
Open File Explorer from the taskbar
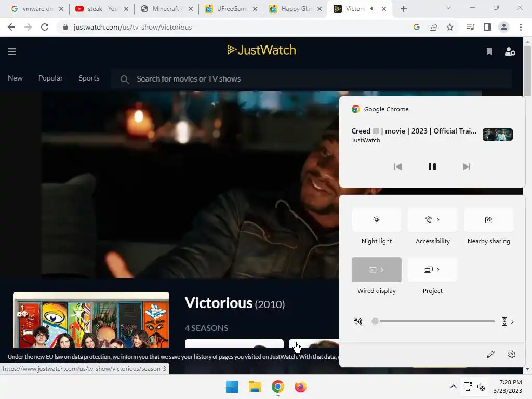(x=255, y=387)
